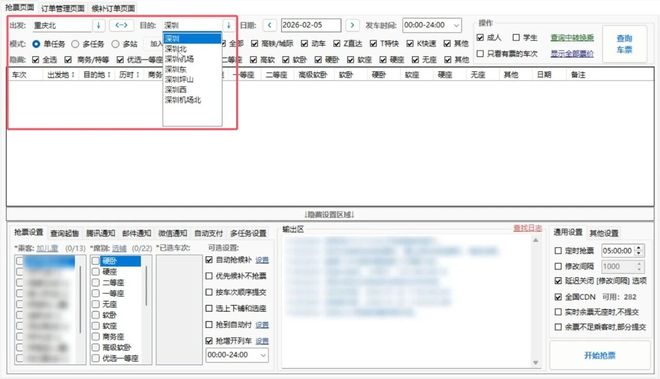Viewport: 660px width, 379px height.
Task: Switch to the 订单管理页面 tab
Action: [63, 8]
